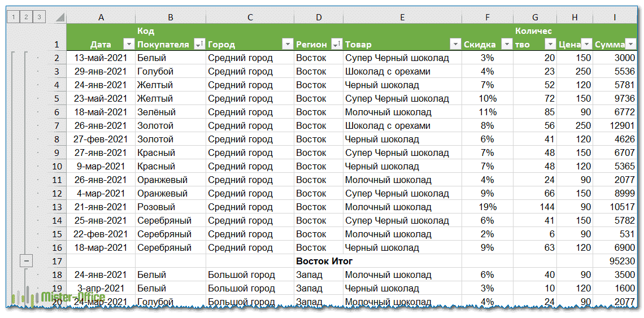Click outline level 1 button
The image size is (644, 318).
(13, 18)
